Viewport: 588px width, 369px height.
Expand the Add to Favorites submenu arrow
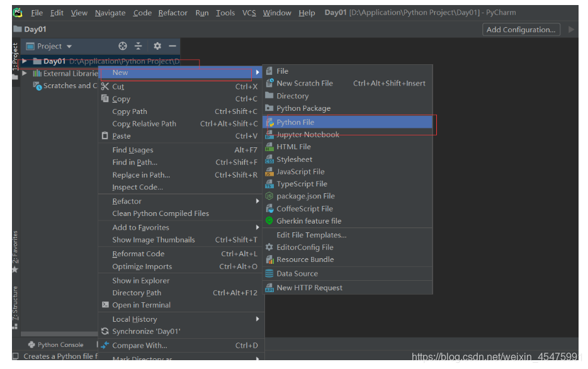pyautogui.click(x=257, y=227)
